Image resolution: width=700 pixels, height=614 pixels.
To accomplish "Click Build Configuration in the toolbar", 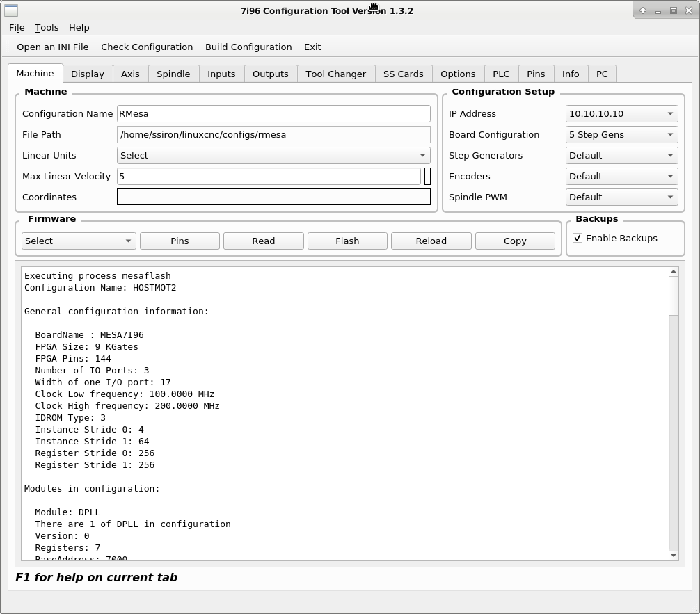I will (248, 47).
